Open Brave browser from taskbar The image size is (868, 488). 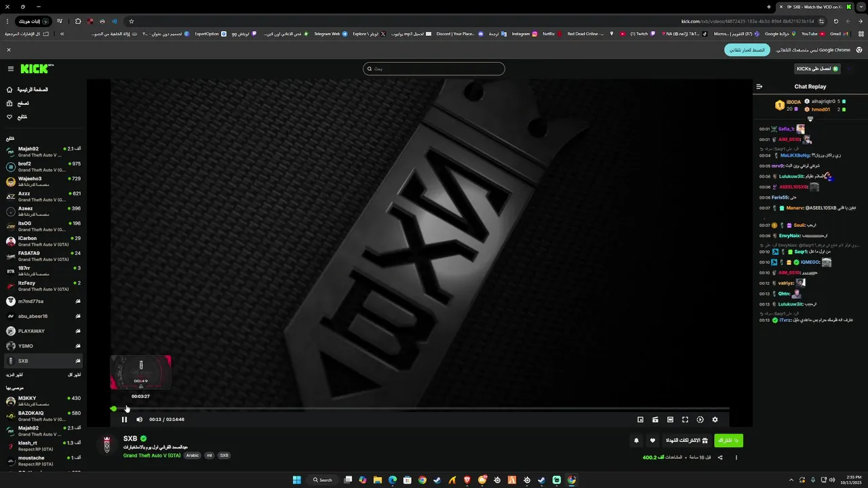click(467, 480)
